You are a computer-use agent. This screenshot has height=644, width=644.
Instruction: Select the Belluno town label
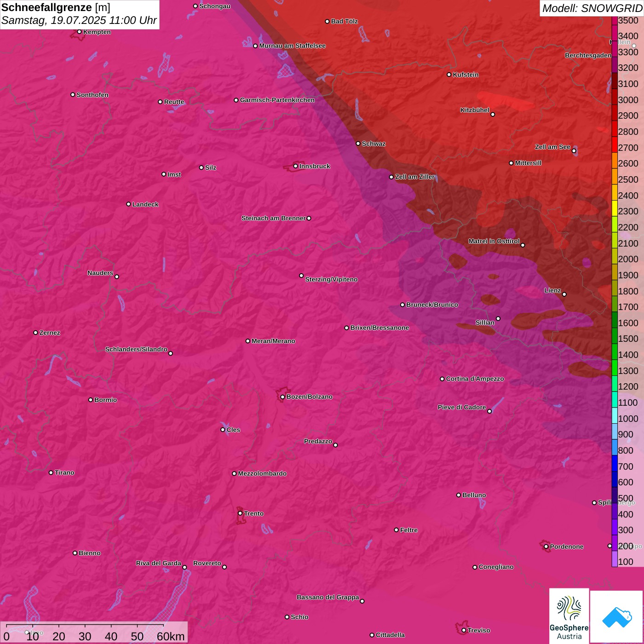[474, 495]
